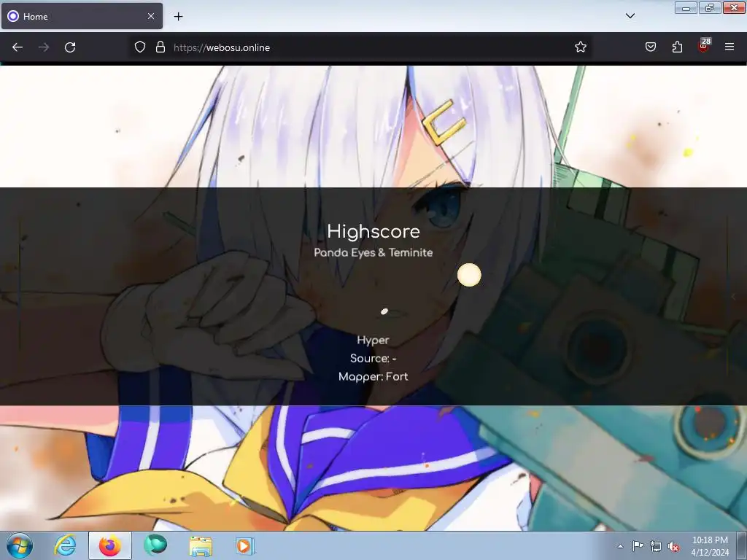Open the Firefox hamburger application menu

click(x=729, y=47)
